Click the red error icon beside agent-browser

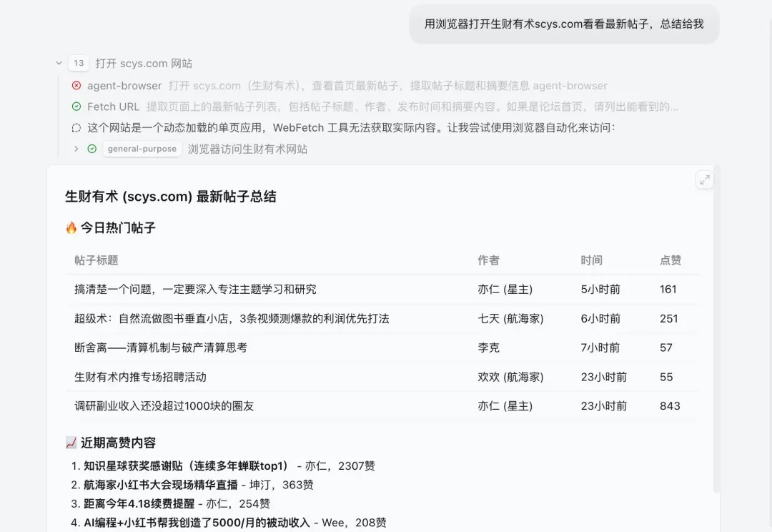pos(77,86)
